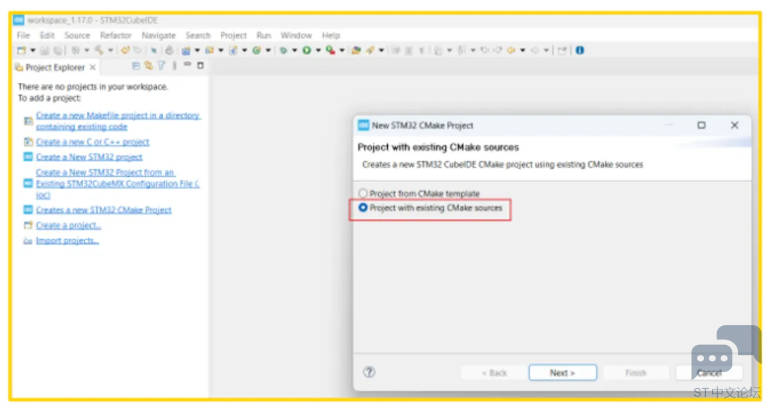Maximize the New STM32 CMake Project dialog
The image size is (770, 408).
701,125
